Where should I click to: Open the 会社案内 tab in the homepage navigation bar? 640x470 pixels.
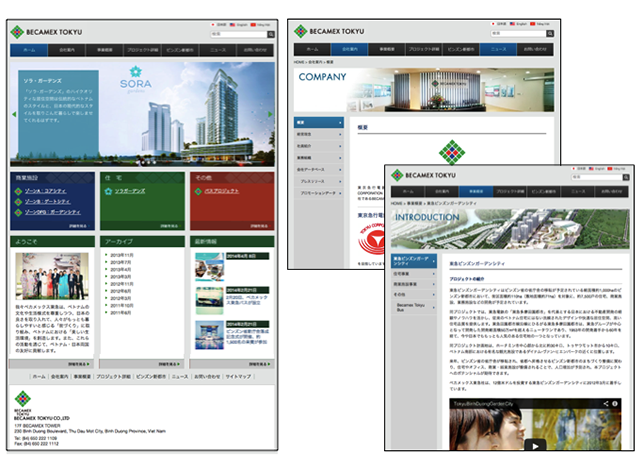pyautogui.click(x=67, y=50)
